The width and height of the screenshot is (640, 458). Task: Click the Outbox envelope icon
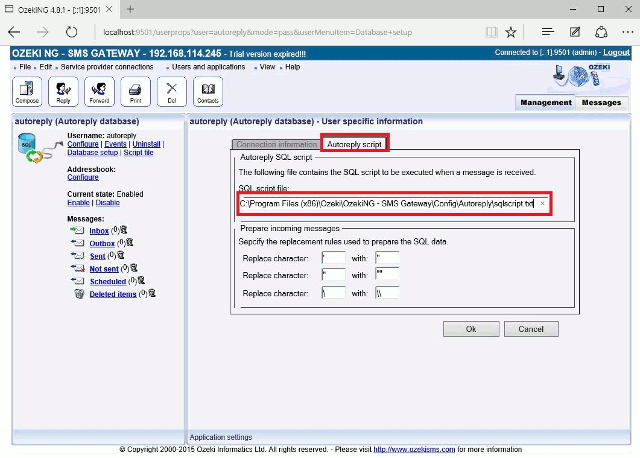[77, 243]
